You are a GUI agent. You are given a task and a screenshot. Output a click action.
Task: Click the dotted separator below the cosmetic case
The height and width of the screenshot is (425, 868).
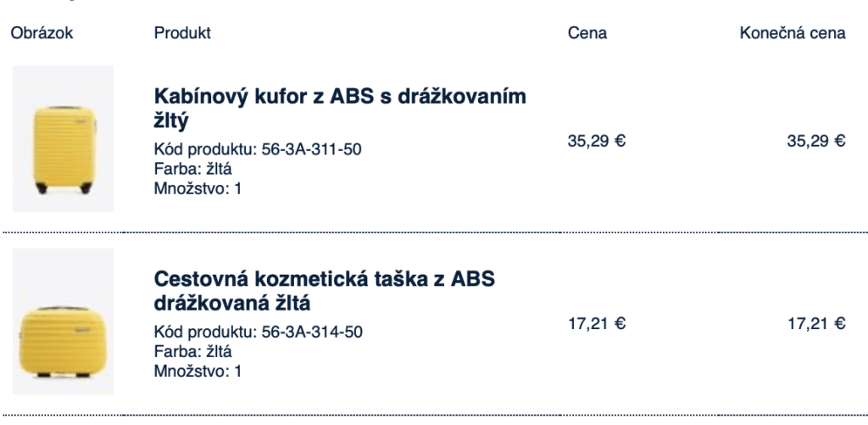[434, 414]
